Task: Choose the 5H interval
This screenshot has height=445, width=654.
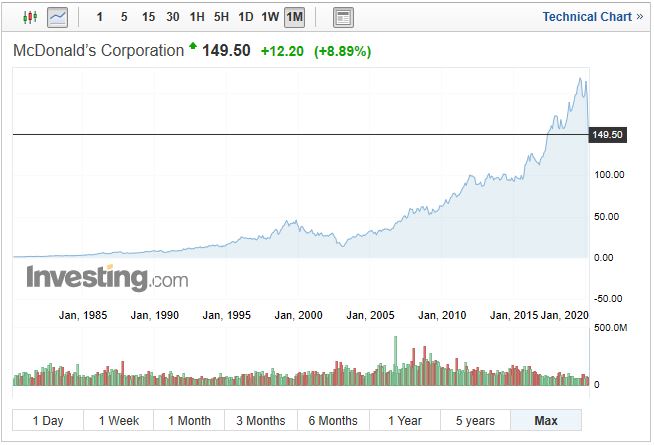Action: 221,17
